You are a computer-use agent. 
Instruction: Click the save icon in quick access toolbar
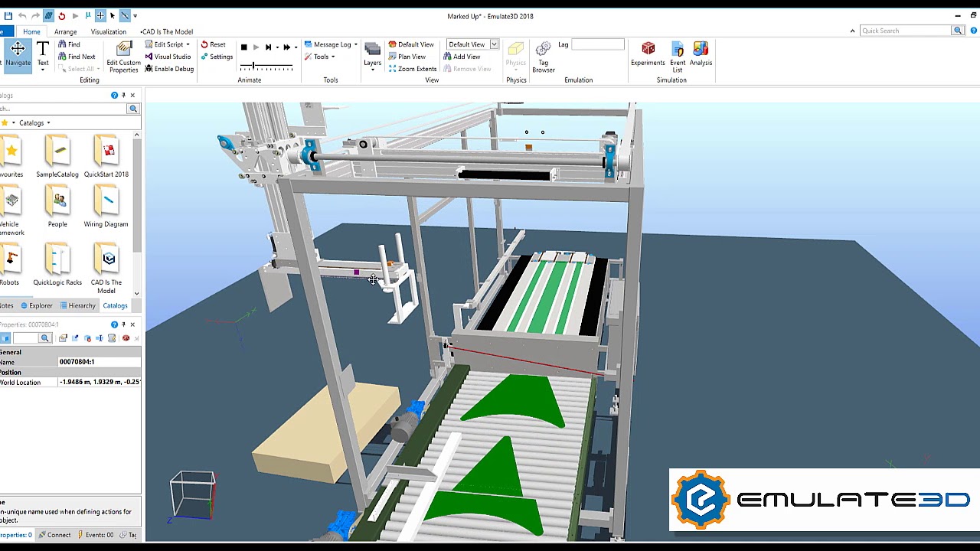pos(8,15)
